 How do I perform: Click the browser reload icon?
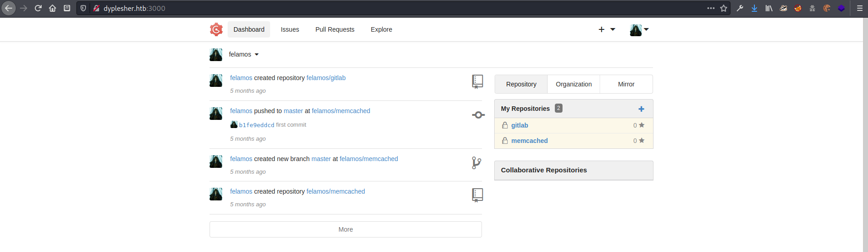click(38, 8)
